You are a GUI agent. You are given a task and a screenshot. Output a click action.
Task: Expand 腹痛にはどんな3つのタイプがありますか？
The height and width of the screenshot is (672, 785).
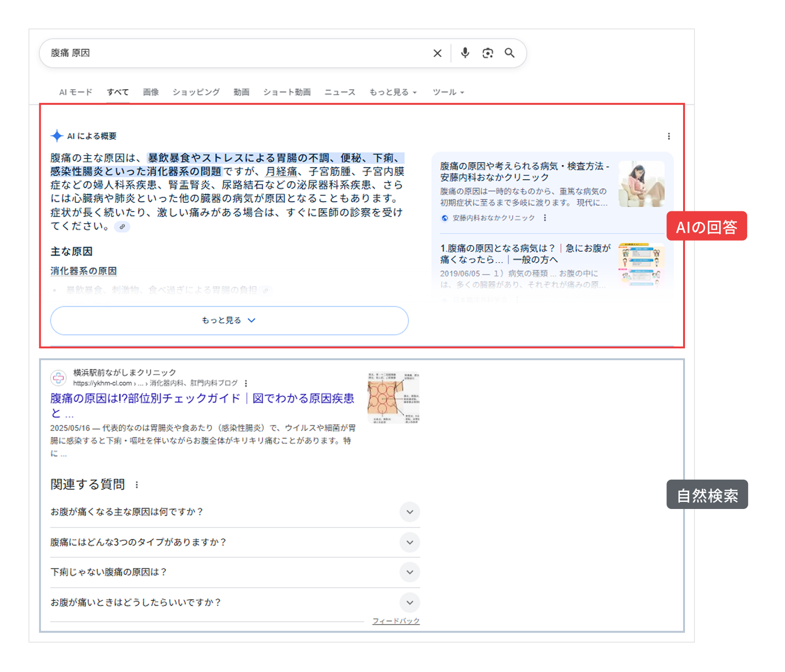(410, 542)
